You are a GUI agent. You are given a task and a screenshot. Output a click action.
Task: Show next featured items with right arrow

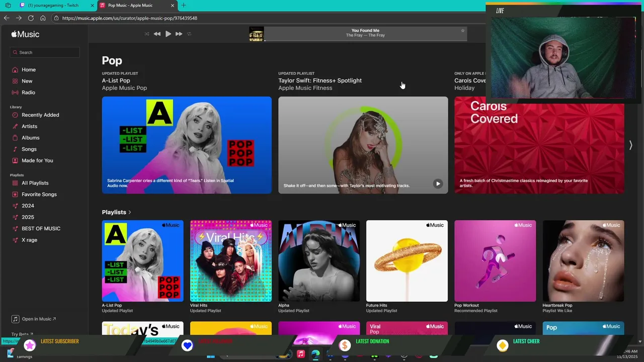[630, 145]
